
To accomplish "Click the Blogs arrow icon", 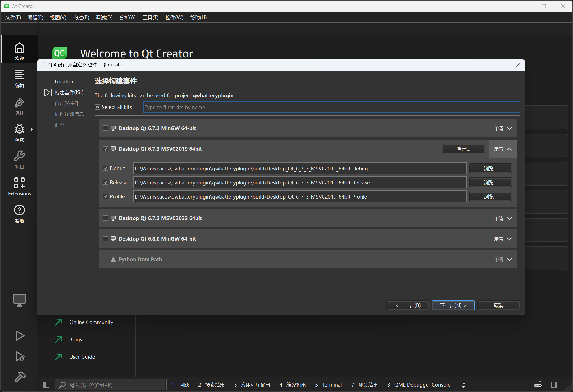I will click(x=58, y=339).
